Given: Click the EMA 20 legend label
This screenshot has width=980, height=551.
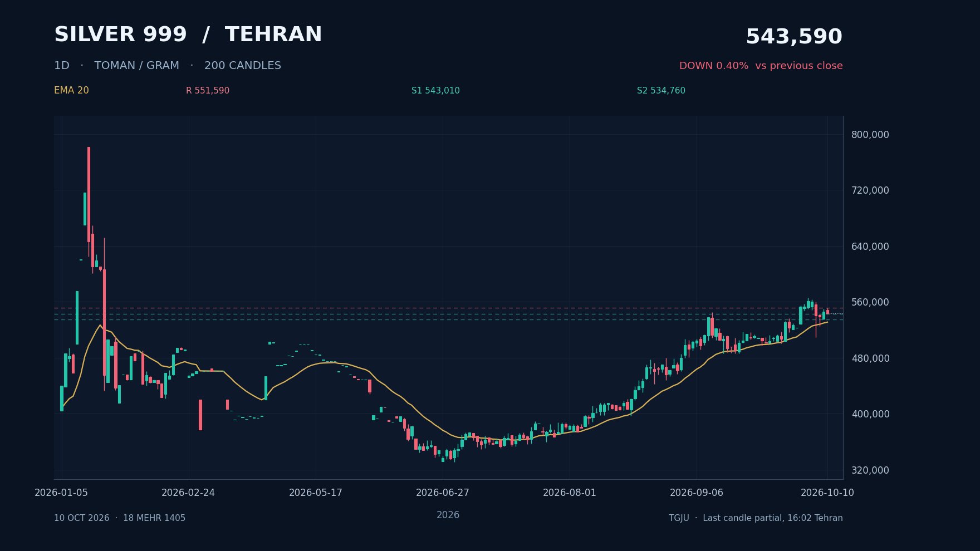Looking at the screenshot, I should (71, 91).
